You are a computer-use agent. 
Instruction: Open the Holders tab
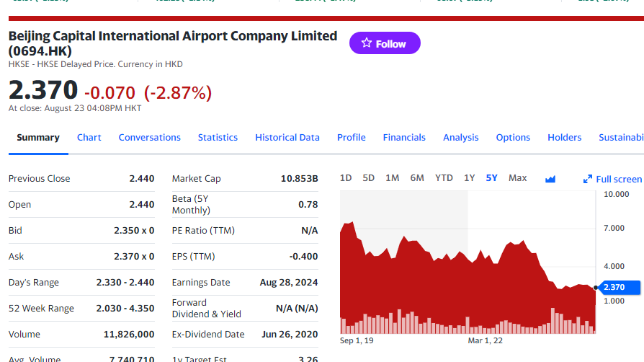(564, 138)
